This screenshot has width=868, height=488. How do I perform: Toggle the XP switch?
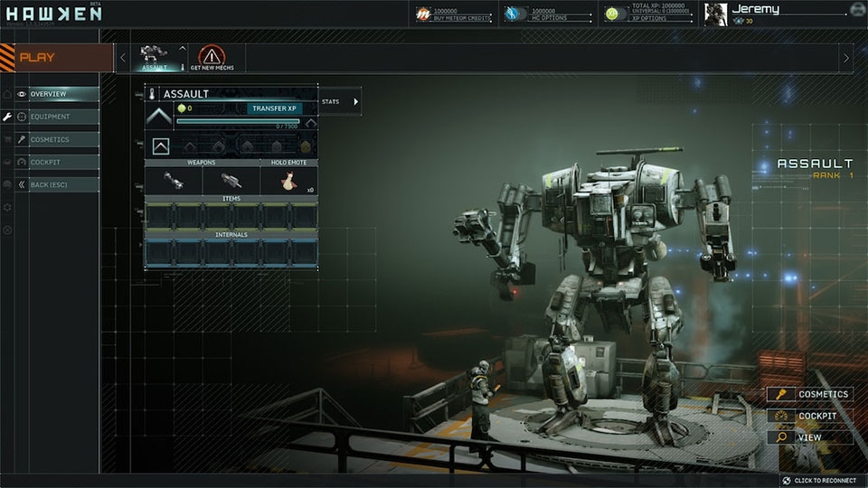(x=616, y=14)
